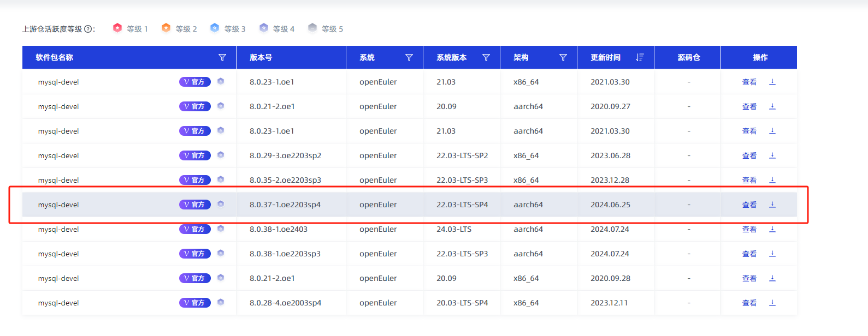Open the 架构 column filter
Screen dimensions: 868x336
(x=563, y=57)
